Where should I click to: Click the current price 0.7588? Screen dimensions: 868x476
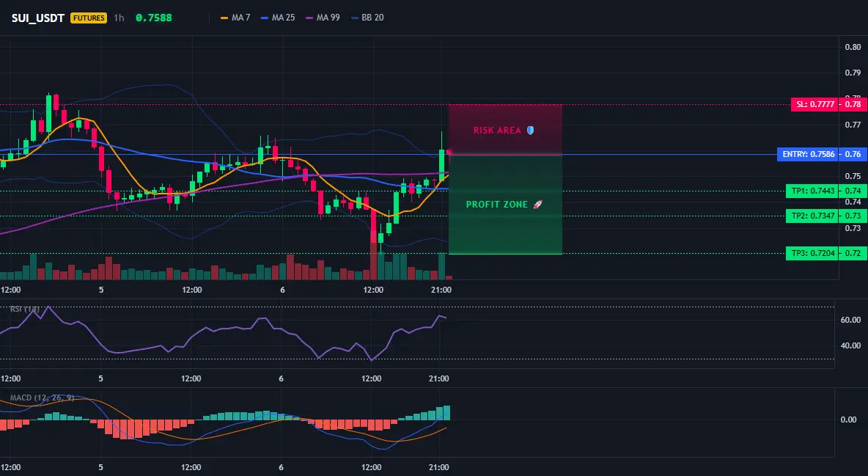pos(154,18)
